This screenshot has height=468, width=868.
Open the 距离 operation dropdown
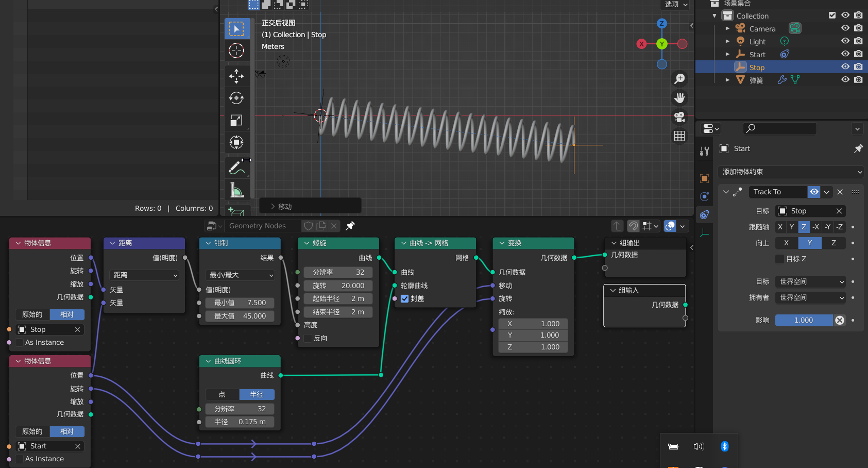pos(145,275)
